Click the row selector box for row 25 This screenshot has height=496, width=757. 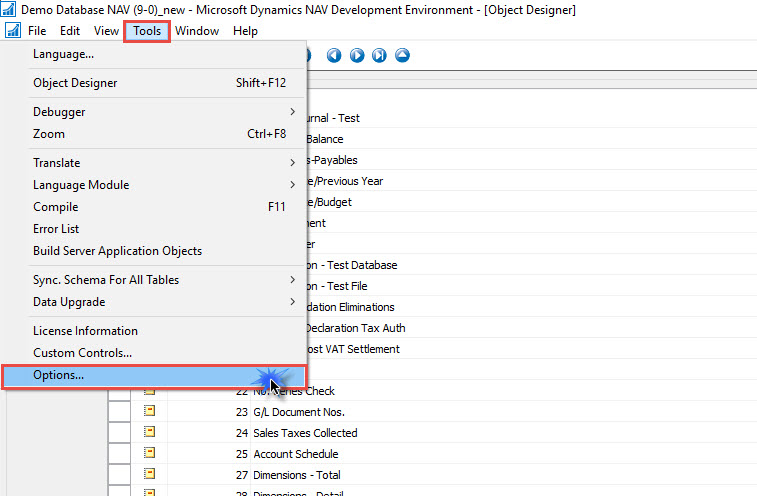(x=119, y=454)
